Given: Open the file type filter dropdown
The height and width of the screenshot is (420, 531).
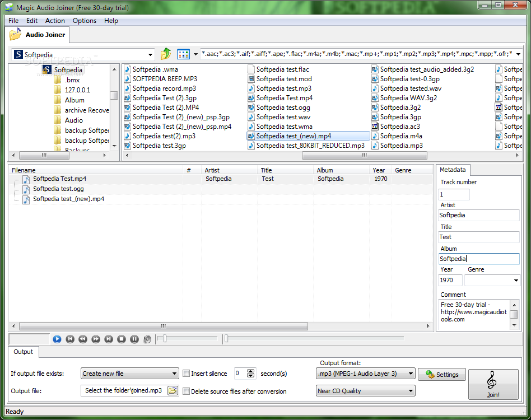Looking at the screenshot, I should (518, 54).
